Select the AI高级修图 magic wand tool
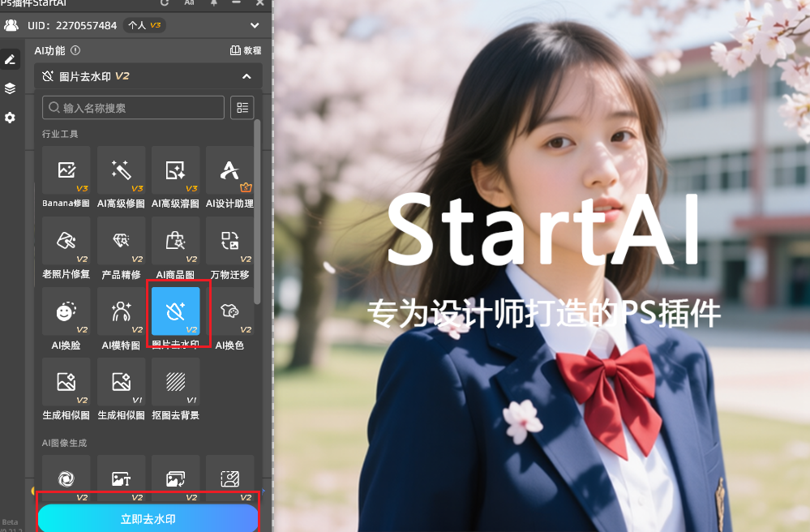The height and width of the screenshot is (532, 810). (x=121, y=171)
